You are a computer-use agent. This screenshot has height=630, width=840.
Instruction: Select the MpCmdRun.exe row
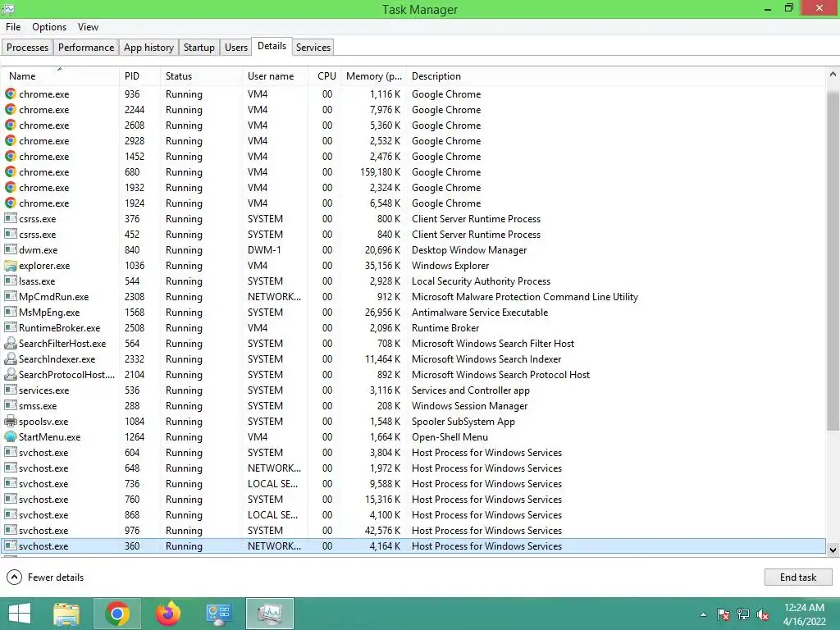click(x=413, y=297)
